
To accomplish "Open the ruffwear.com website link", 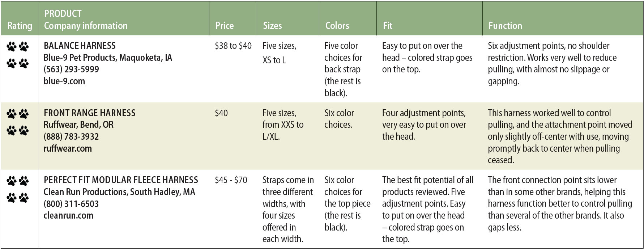I will 68,148.
